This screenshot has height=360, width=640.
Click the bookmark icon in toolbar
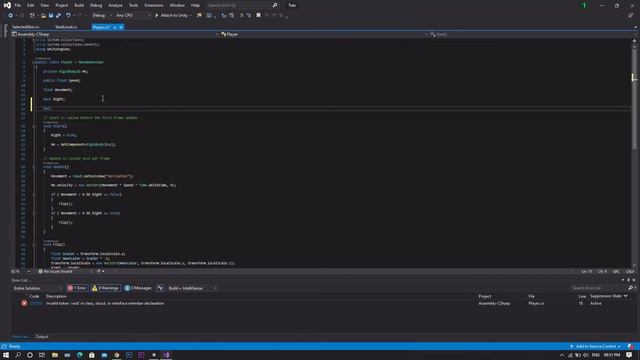[x=258, y=16]
